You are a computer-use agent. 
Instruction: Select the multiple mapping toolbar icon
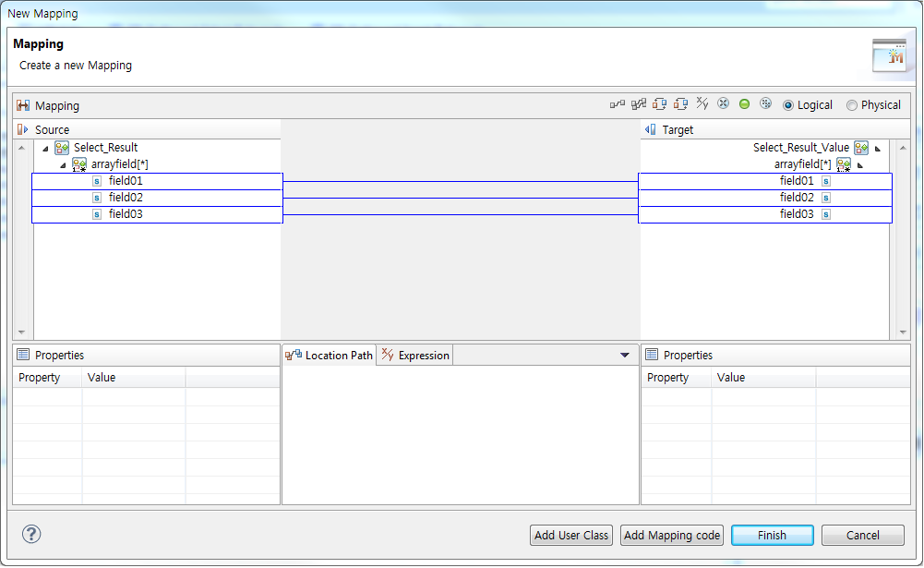click(638, 104)
